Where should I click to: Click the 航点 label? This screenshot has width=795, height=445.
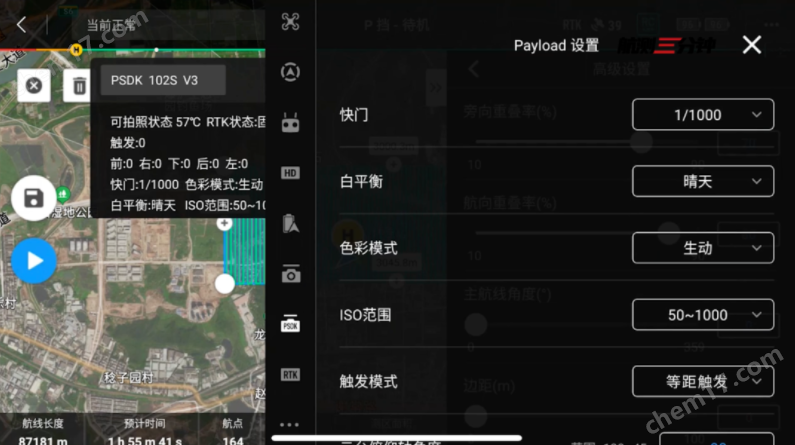(x=233, y=423)
